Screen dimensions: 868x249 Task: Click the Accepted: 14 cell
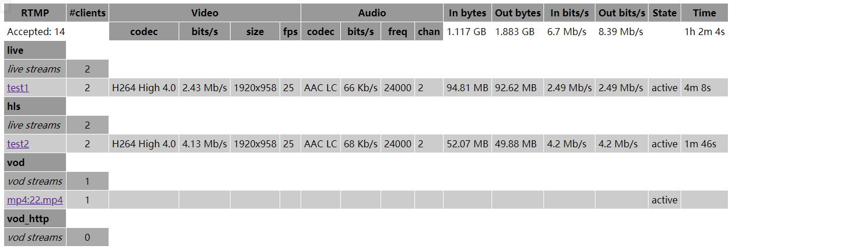point(35,32)
